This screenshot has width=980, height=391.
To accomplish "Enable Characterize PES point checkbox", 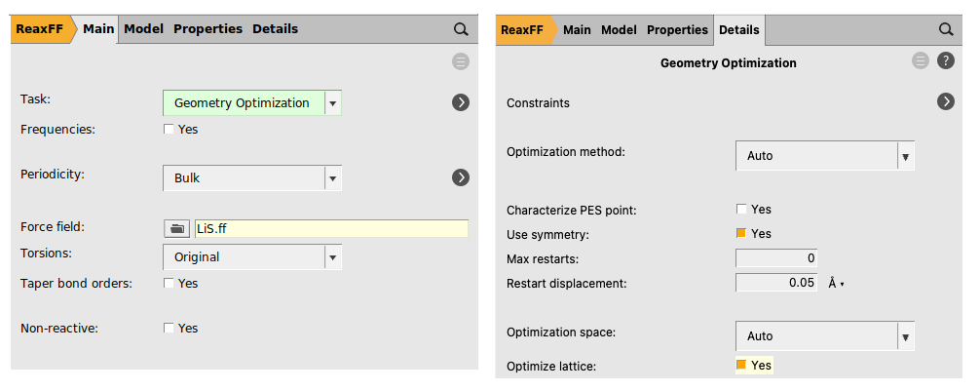I will click(741, 209).
